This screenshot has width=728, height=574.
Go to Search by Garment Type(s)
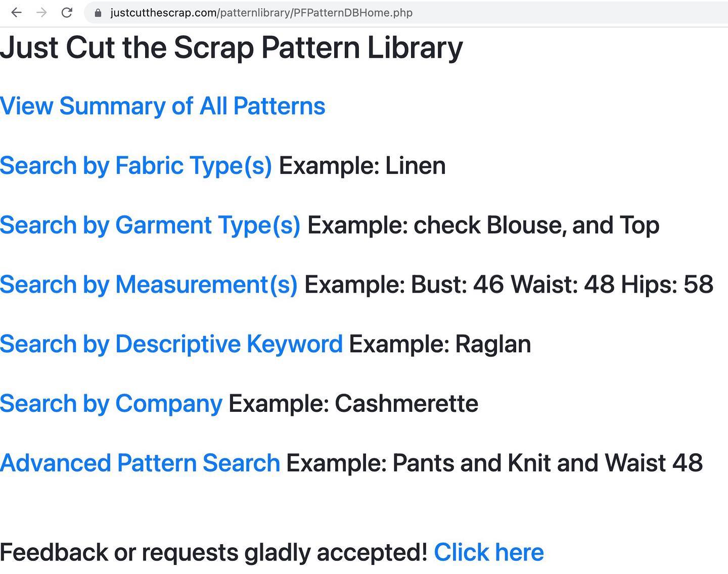pos(150,225)
